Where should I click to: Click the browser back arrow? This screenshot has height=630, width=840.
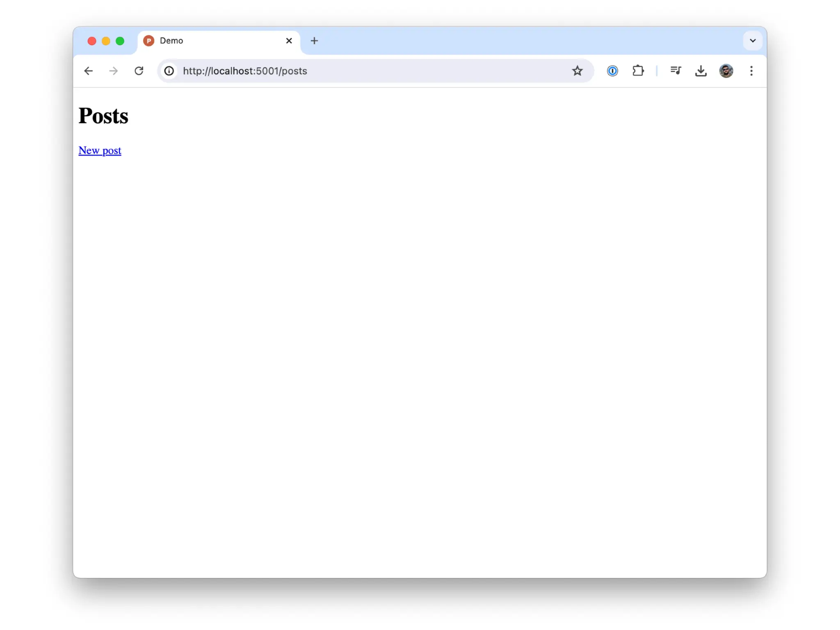click(x=88, y=71)
